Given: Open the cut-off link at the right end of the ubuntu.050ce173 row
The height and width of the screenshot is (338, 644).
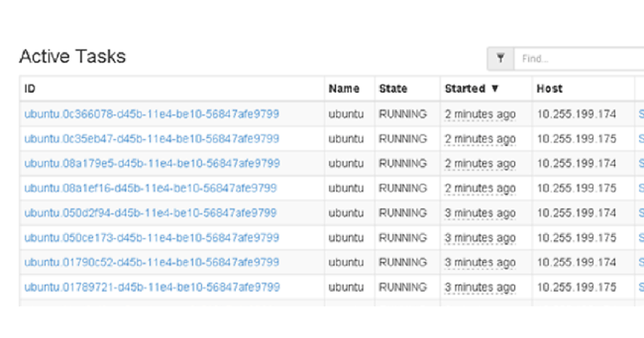Looking at the screenshot, I should 641,237.
